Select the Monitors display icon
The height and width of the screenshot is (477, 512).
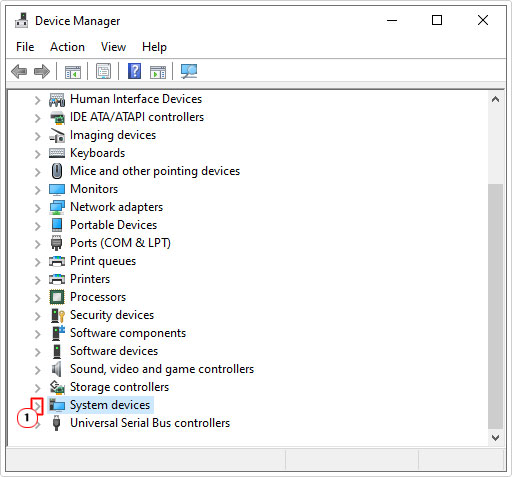click(x=57, y=189)
